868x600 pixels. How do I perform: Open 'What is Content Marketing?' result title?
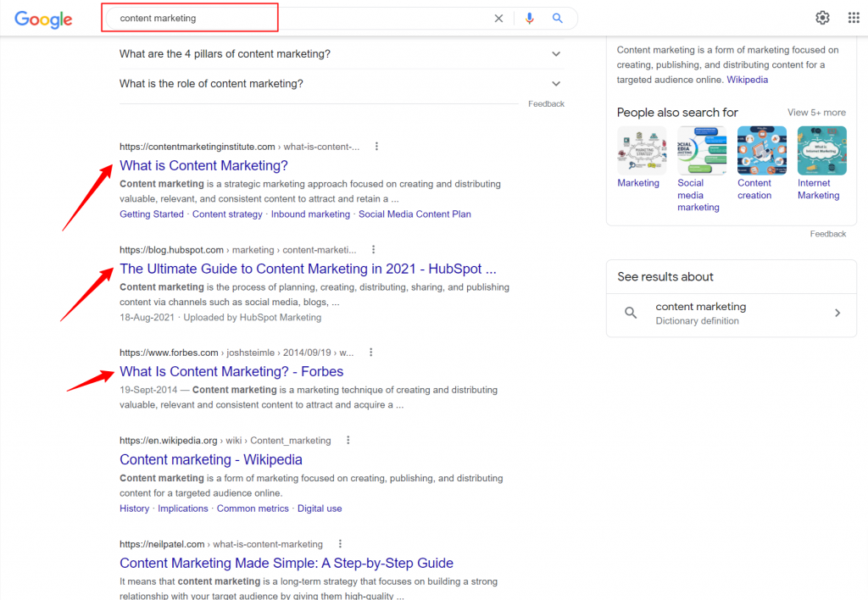pos(203,165)
